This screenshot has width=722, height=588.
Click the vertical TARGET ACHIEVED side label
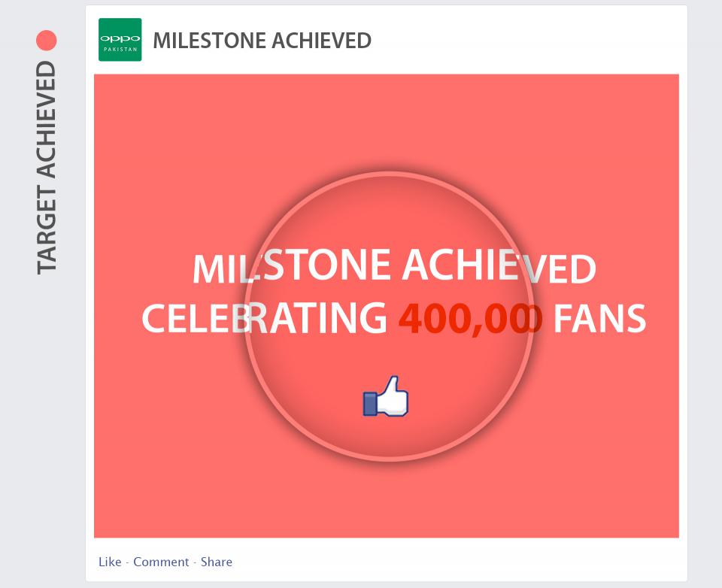coord(47,167)
